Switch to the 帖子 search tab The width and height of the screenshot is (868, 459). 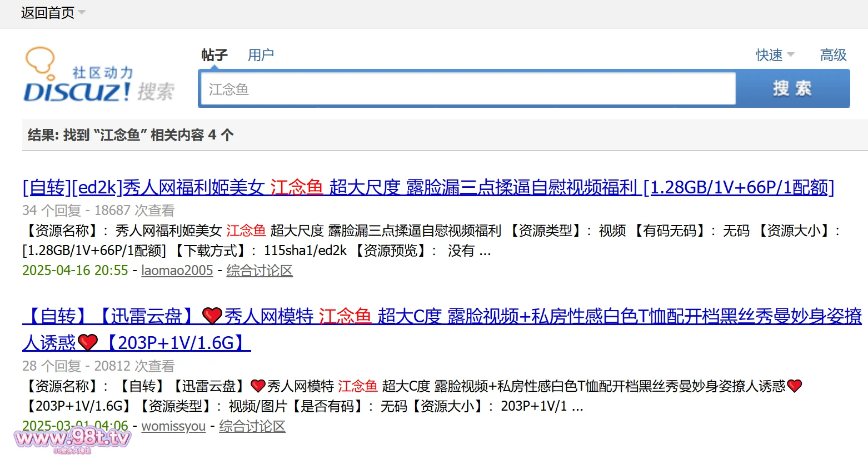[214, 55]
